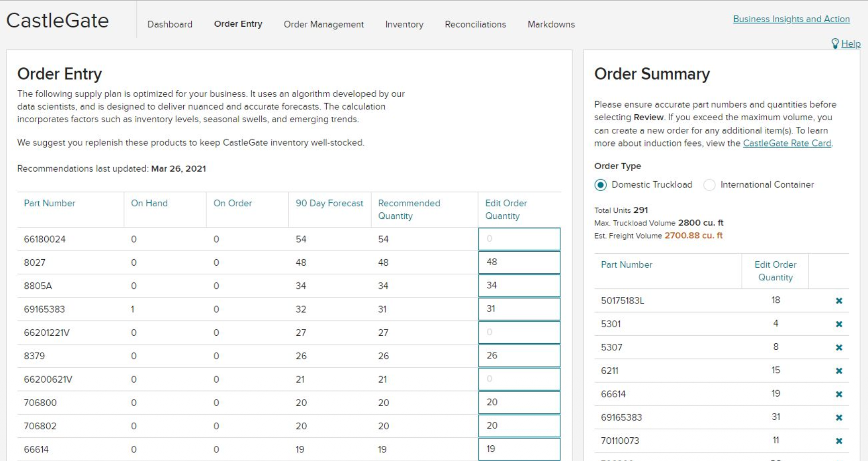Edit order quantity field for part 8805A
Viewport: 868px width, 461px height.
(x=519, y=285)
